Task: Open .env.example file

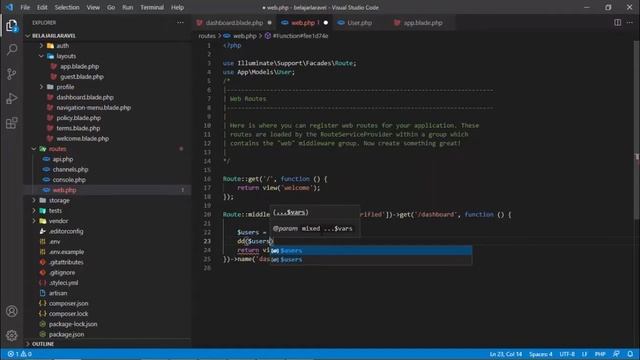Action: (x=66, y=252)
